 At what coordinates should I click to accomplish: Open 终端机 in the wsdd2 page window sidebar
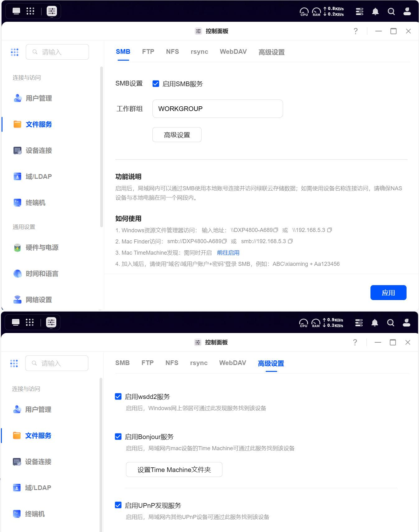point(29,514)
